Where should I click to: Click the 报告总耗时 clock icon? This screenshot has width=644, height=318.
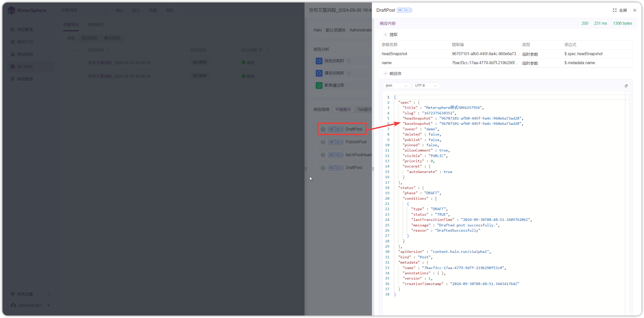[319, 61]
